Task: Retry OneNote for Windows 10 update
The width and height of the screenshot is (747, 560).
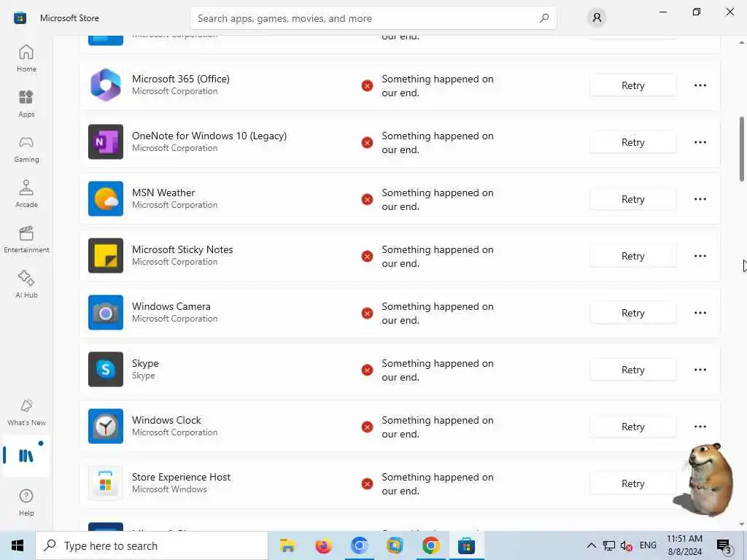Action: [632, 142]
